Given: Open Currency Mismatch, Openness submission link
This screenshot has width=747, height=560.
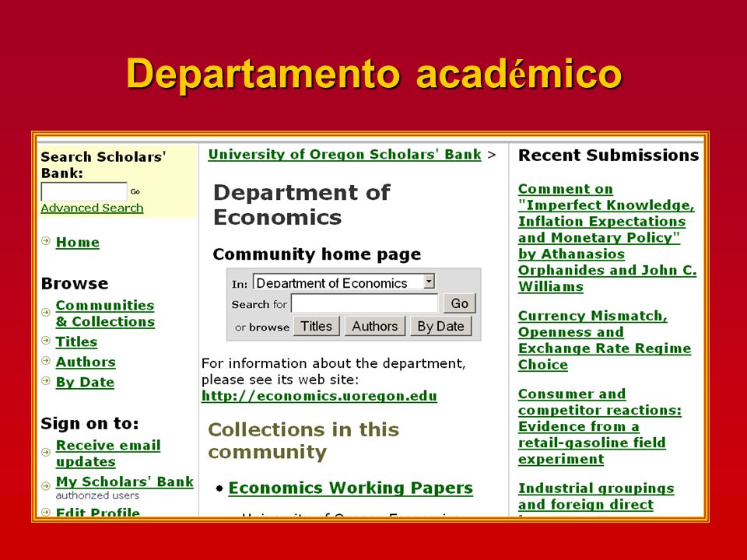Looking at the screenshot, I should point(605,340).
